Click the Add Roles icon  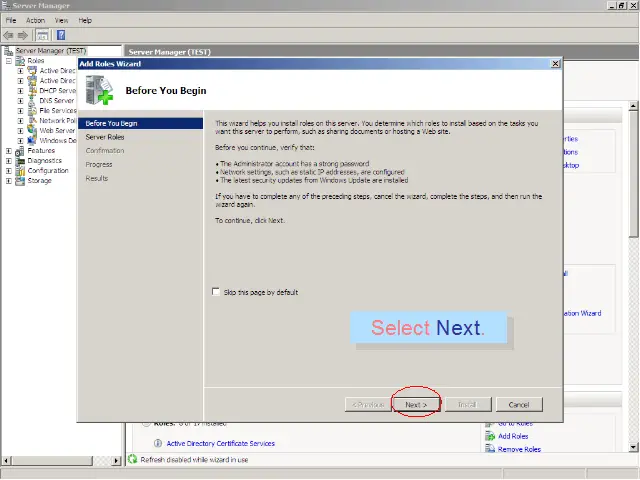[490, 436]
